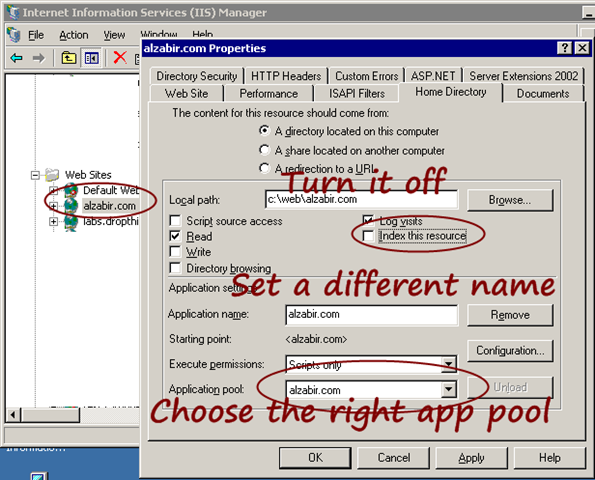Screen dimensions: 595x480
Task: Select 'A share located on another computer' option
Action: 264,150
